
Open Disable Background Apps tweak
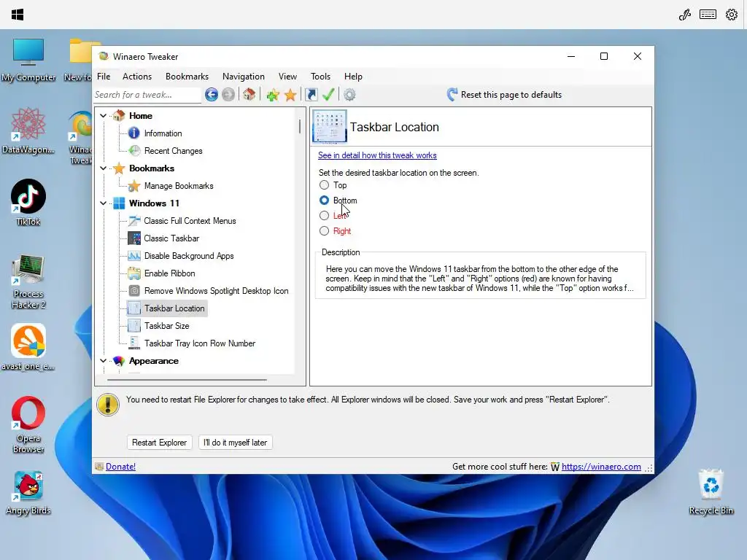(x=189, y=256)
